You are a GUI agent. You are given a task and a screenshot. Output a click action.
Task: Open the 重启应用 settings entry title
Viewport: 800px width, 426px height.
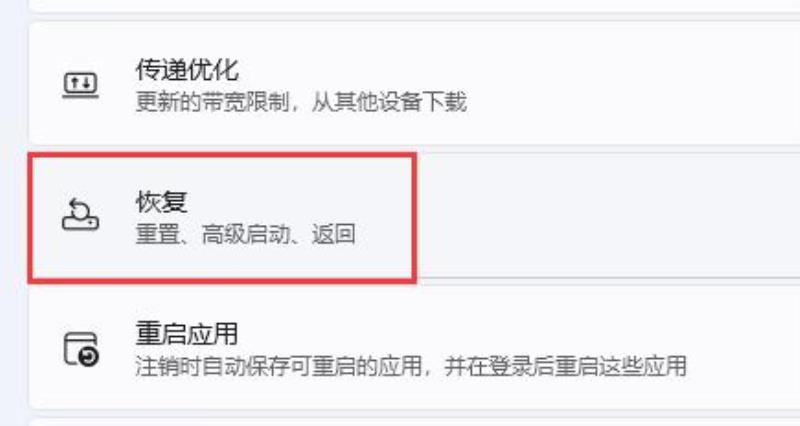(x=187, y=334)
